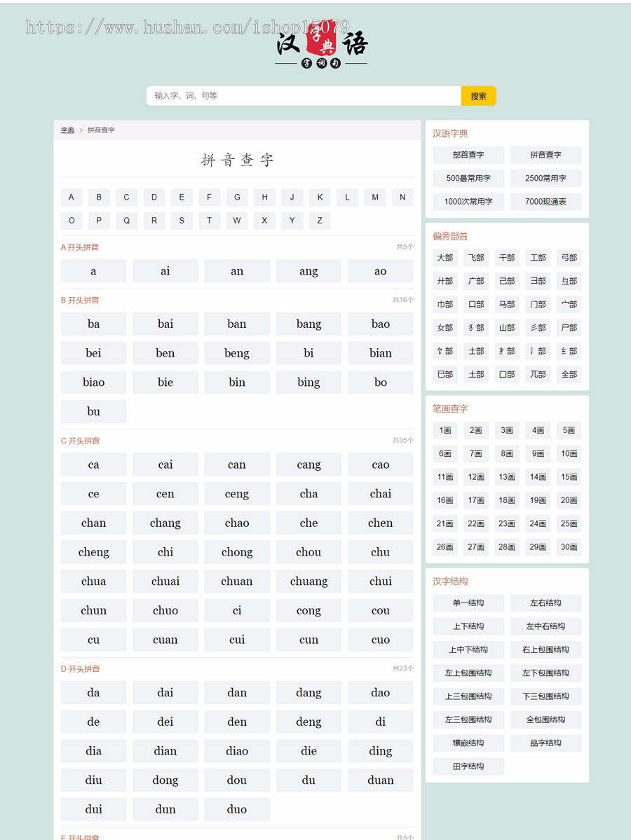
Task: Open pinyin 'chuang' entry
Action: tap(308, 581)
